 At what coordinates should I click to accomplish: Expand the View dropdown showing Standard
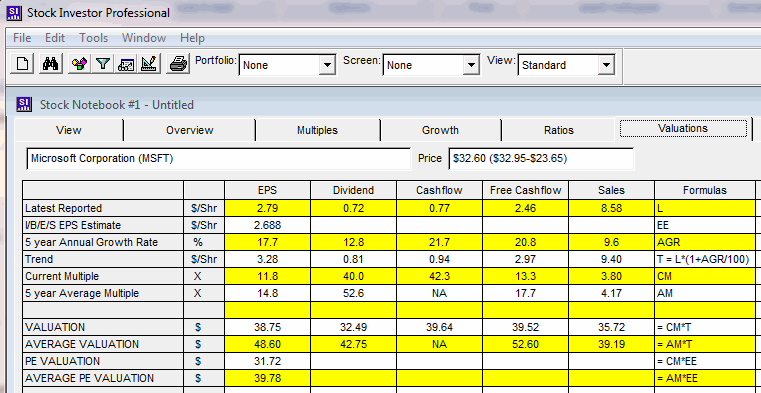tap(605, 65)
